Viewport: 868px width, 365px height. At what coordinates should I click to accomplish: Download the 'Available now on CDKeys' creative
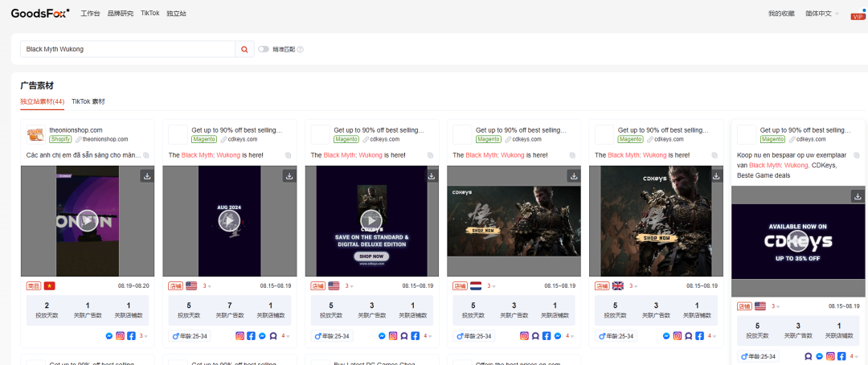tap(858, 196)
